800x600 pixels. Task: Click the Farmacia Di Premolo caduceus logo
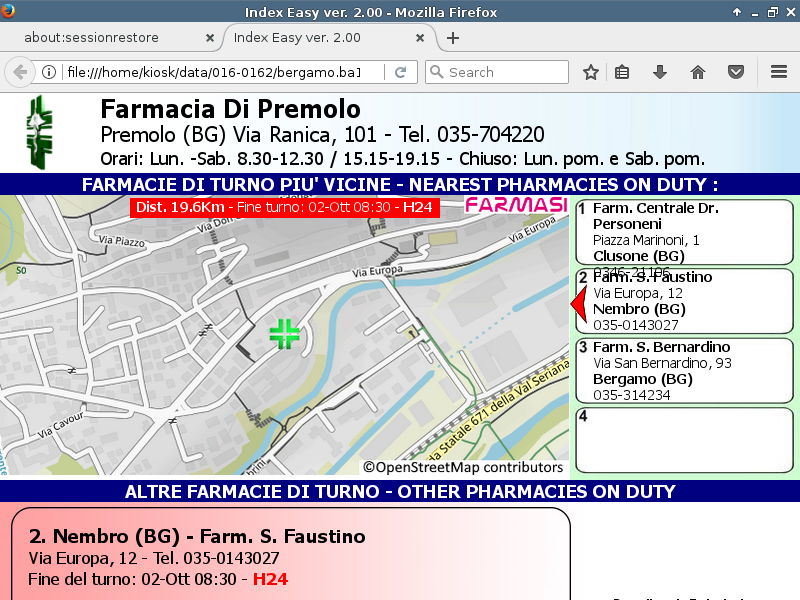[x=41, y=130]
